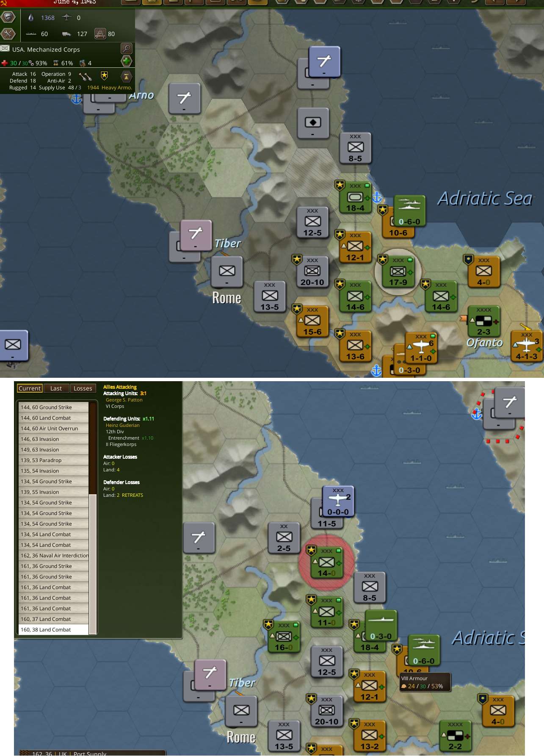Click the 12th Div defender entry

pos(115,432)
